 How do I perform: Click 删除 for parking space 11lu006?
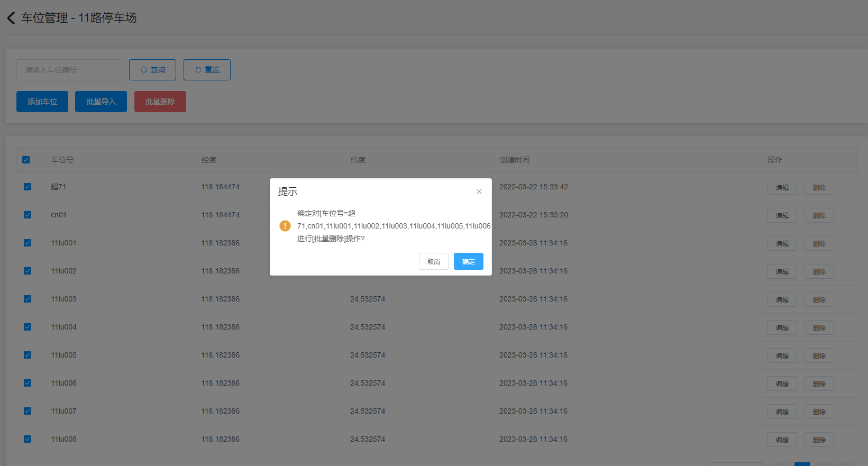[819, 383]
